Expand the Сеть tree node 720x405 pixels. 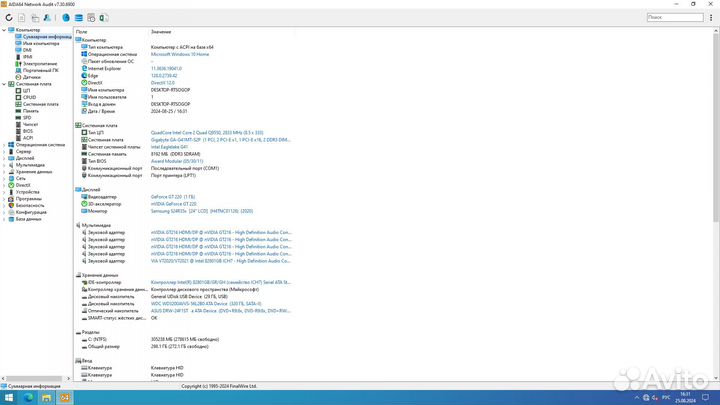[x=4, y=178]
